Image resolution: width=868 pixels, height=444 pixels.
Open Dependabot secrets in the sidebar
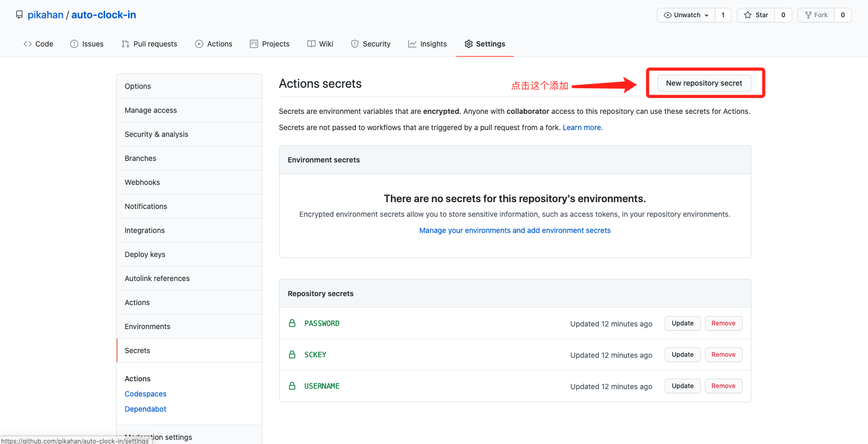(x=145, y=409)
